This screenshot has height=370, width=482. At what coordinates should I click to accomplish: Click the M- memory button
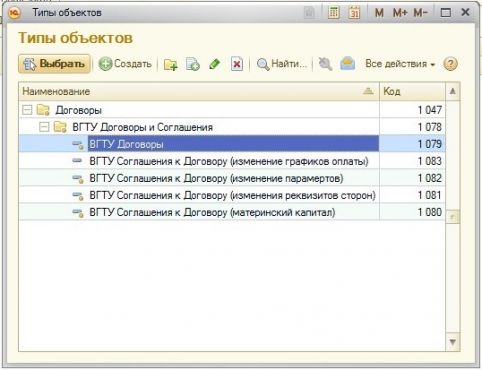click(x=420, y=13)
